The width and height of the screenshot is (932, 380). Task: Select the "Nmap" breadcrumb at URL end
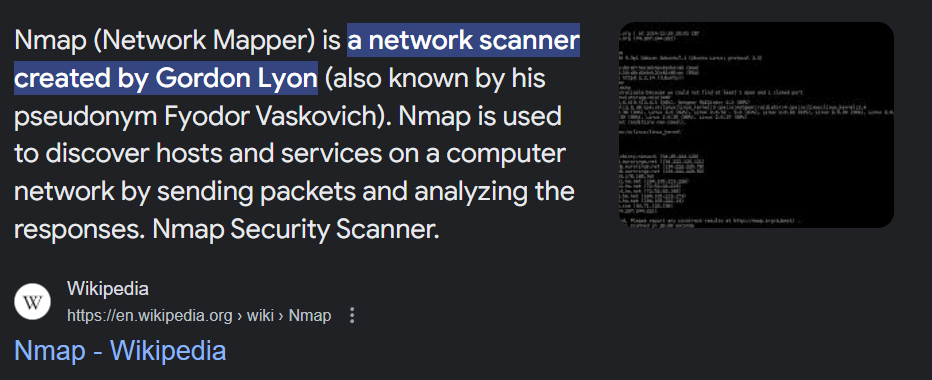click(x=310, y=315)
